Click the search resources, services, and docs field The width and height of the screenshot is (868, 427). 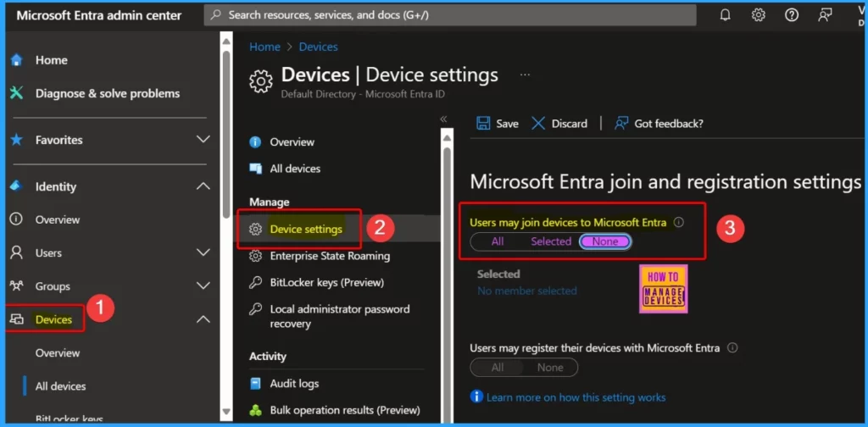tap(450, 15)
